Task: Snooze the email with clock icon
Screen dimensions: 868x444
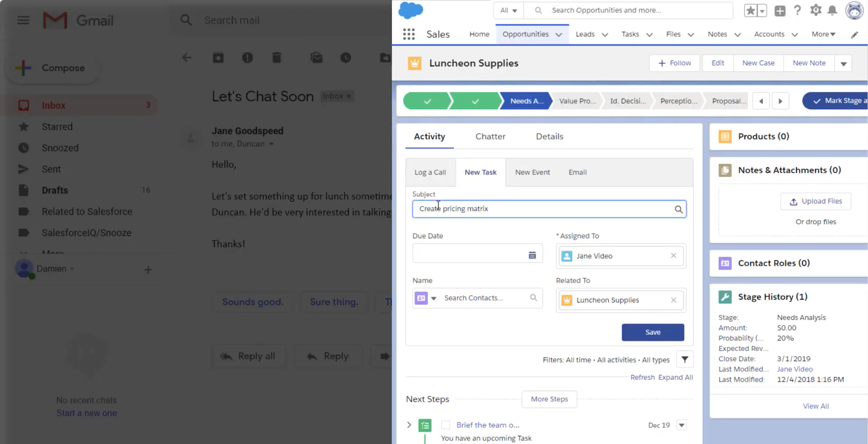Action: point(345,58)
